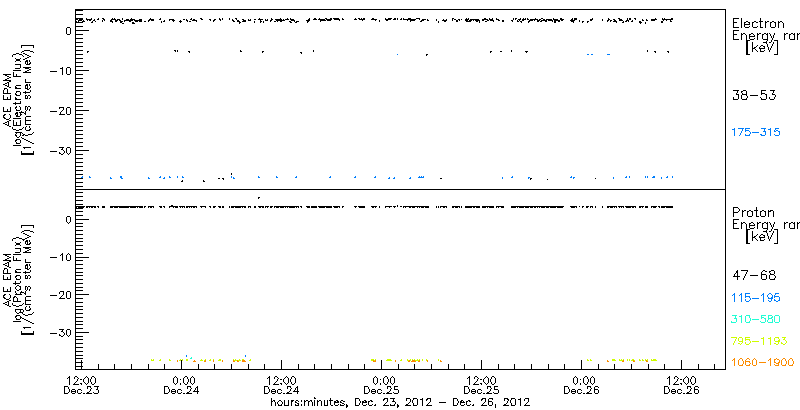Image resolution: width=800 pixels, height=410 pixels.
Task: Select the 12:00 Dec.26 time axis label
Action: click(x=682, y=386)
